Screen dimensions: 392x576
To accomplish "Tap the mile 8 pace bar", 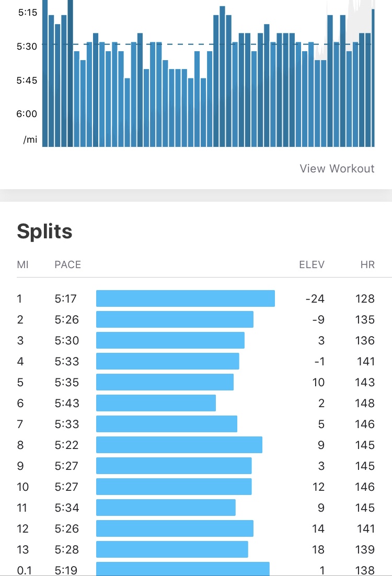I will pos(179,445).
